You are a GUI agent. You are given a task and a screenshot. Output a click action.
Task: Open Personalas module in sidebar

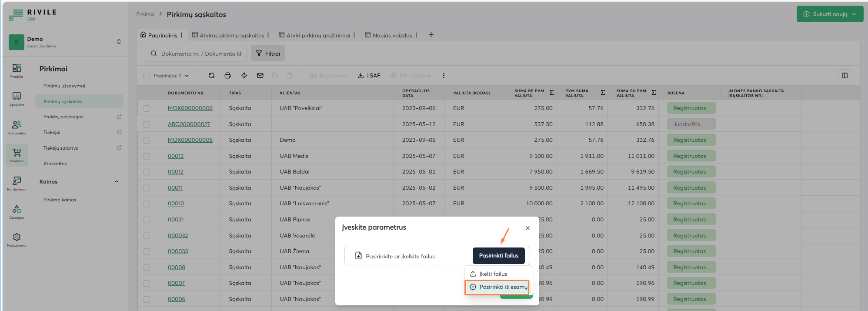(17, 127)
